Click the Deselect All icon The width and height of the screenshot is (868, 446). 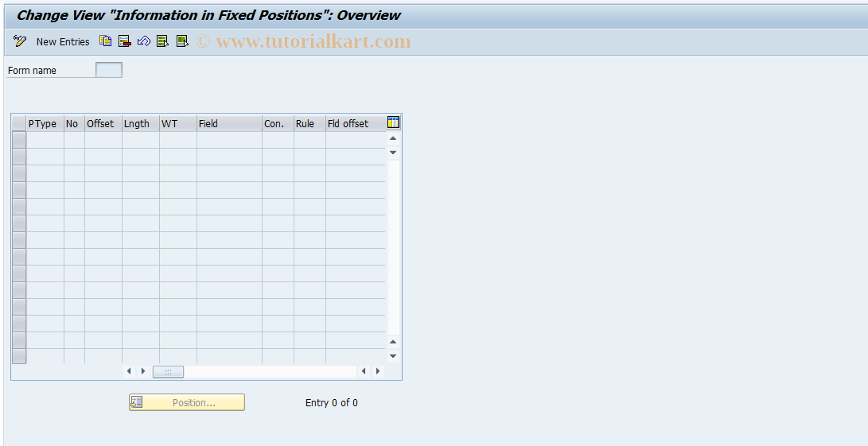[x=182, y=41]
